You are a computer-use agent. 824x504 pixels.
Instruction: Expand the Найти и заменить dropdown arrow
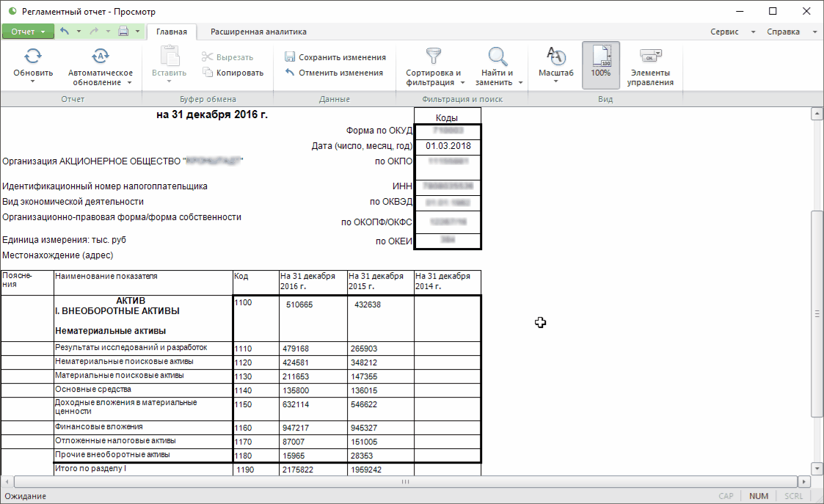[520, 82]
